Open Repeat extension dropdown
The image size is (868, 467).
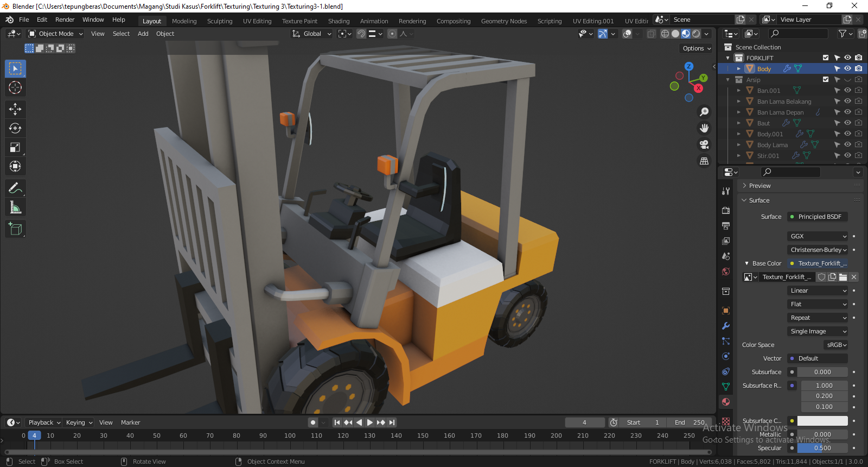[x=818, y=318]
